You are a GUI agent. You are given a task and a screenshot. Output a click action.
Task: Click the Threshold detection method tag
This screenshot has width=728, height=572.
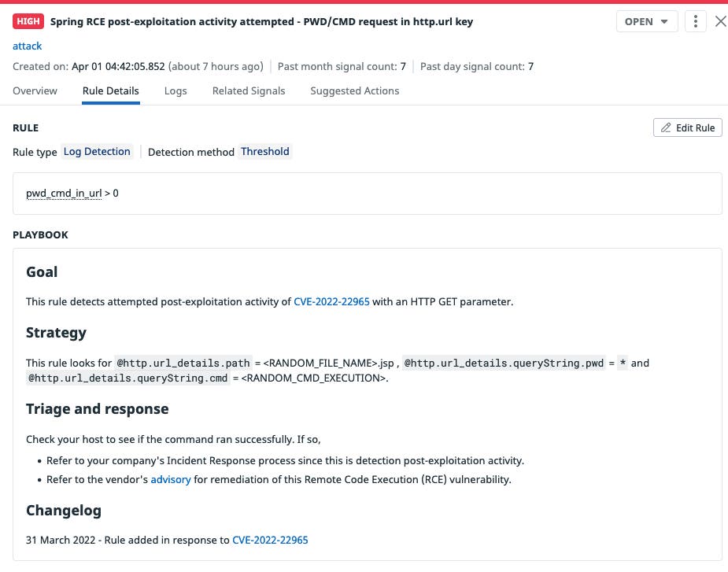click(x=264, y=151)
